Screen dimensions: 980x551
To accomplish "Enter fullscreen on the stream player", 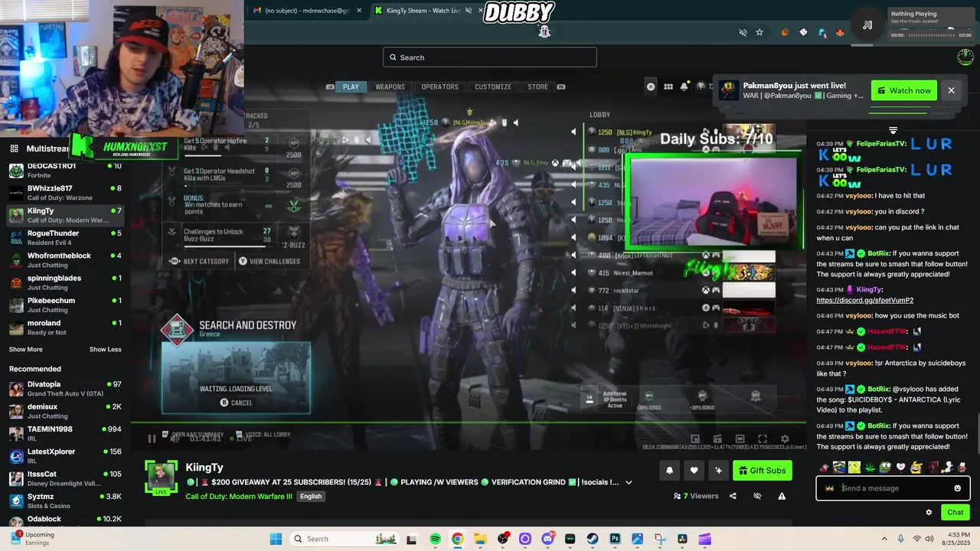I will (763, 439).
